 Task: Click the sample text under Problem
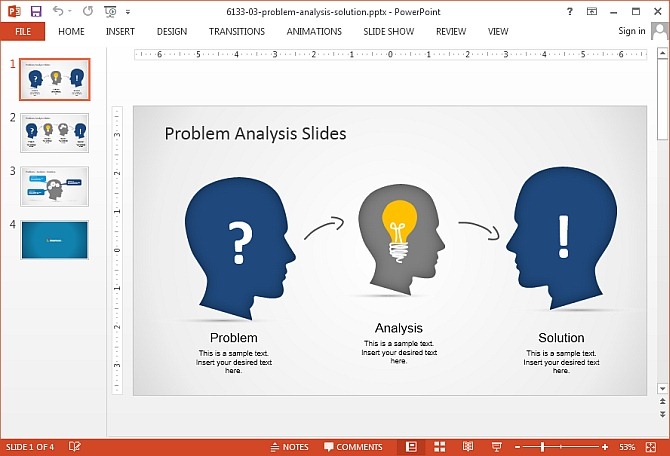click(234, 362)
